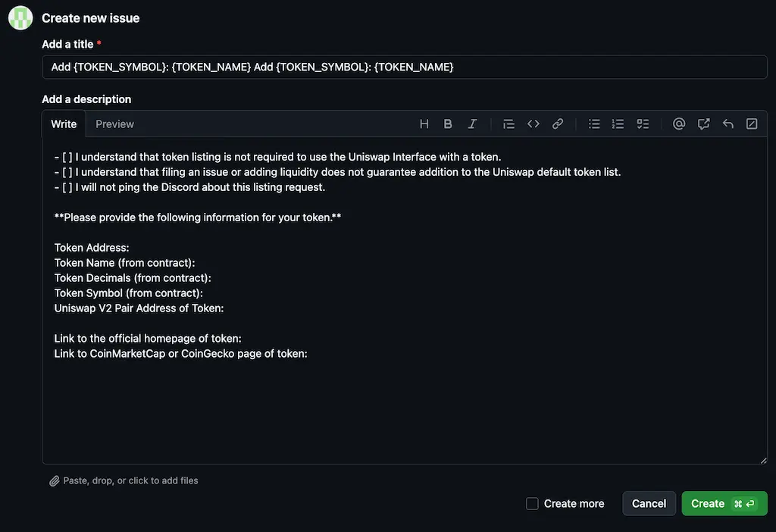Click the 'token listing is not required' line

(x=277, y=157)
